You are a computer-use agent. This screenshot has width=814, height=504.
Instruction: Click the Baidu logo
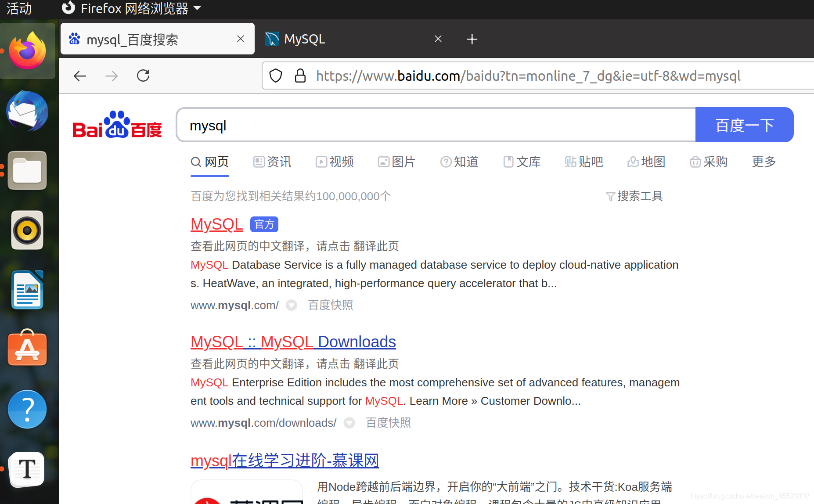pos(117,124)
